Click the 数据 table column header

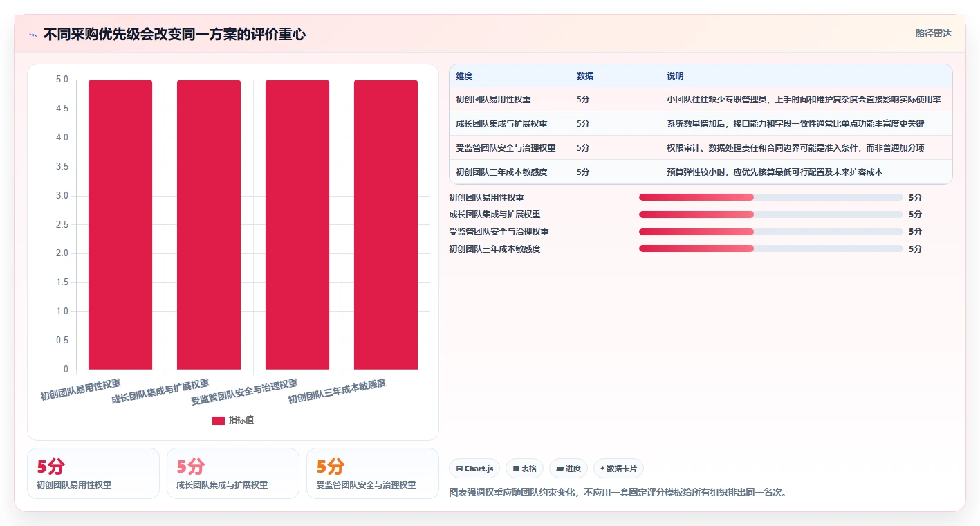pos(585,76)
